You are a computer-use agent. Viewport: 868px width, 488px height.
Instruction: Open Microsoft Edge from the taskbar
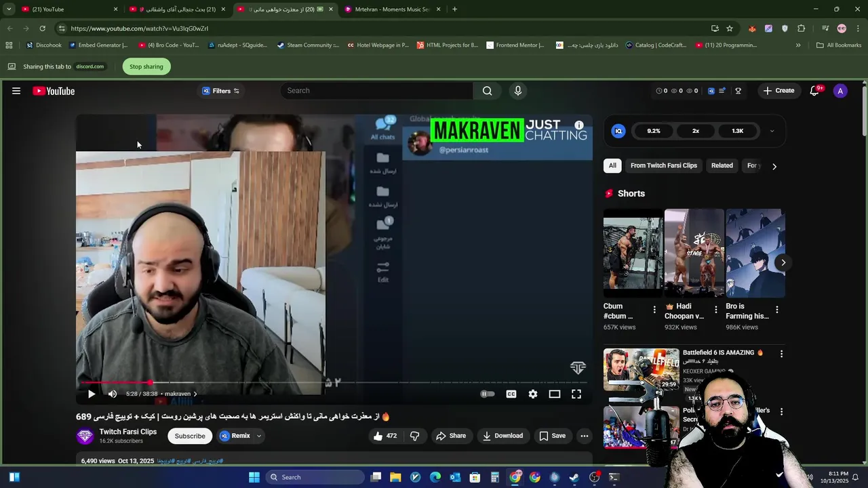pos(435,477)
